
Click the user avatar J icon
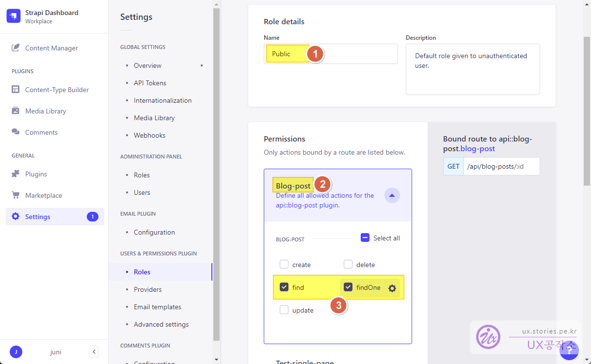[16, 352]
